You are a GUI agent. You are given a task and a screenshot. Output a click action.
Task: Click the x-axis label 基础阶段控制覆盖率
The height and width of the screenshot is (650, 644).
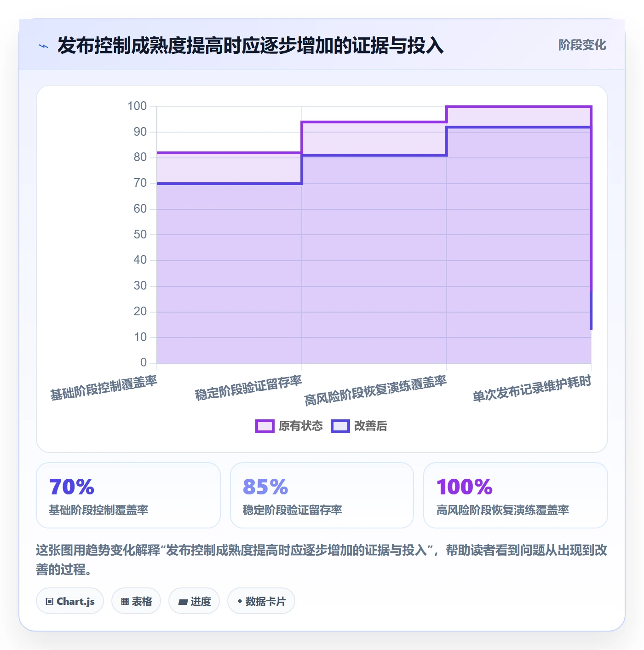pos(103,388)
